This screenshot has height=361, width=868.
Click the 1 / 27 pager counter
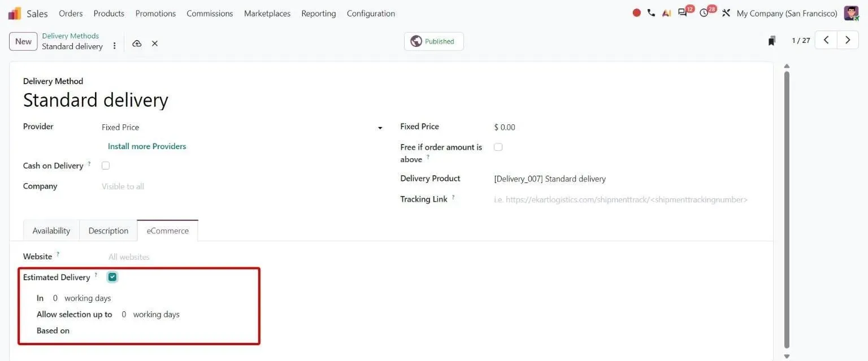(x=801, y=41)
